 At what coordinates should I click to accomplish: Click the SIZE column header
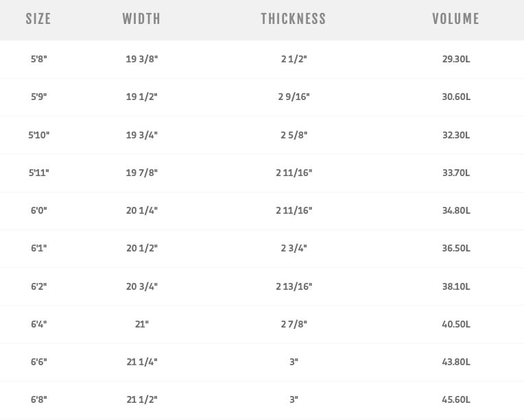[38, 19]
